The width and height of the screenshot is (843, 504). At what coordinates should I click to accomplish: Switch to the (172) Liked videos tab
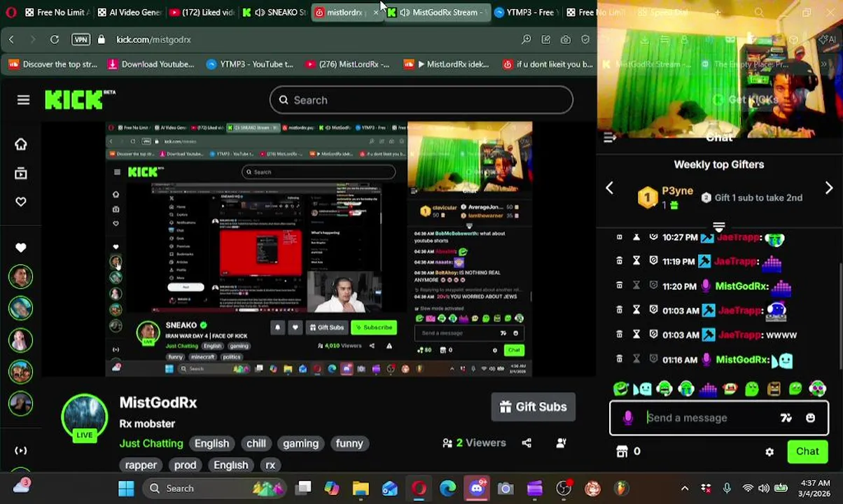[x=202, y=12]
